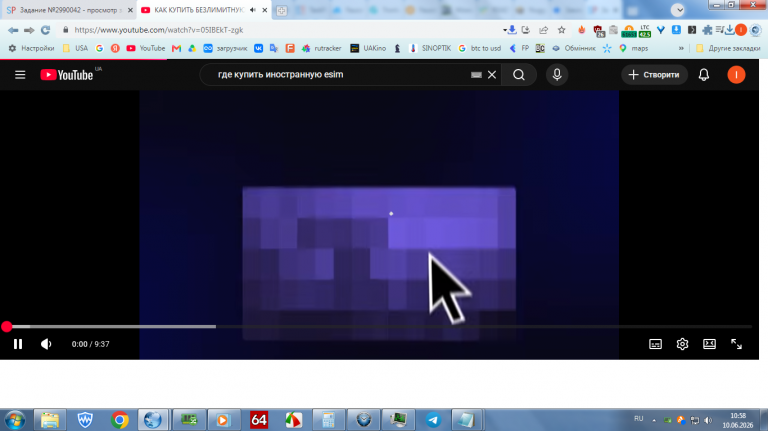Bookmark this page with star icon

pos(562,30)
